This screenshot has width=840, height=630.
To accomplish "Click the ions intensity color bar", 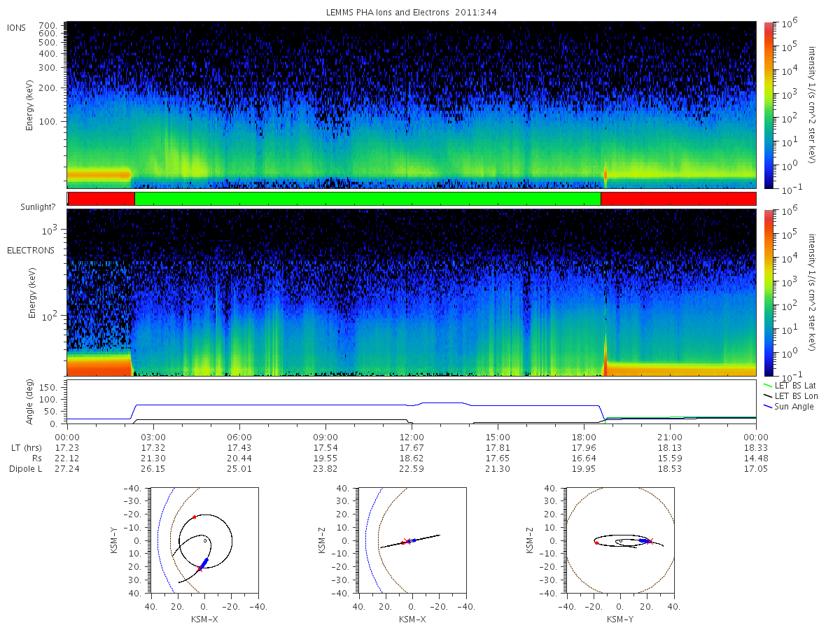I will 769,105.
